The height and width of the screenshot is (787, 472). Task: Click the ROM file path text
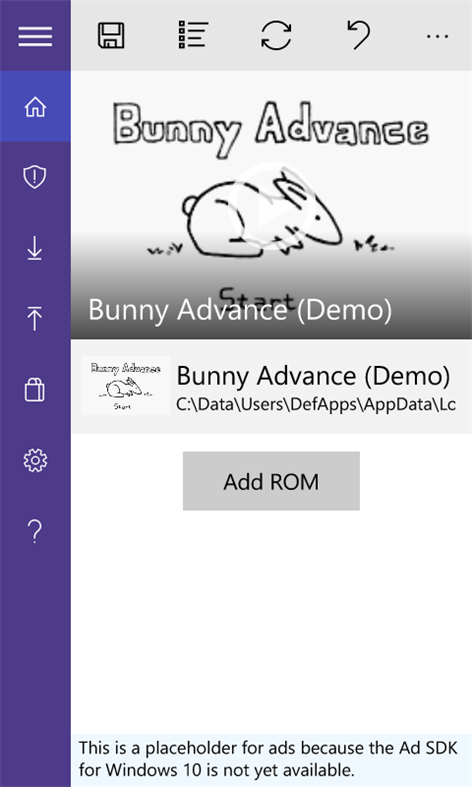(x=316, y=405)
